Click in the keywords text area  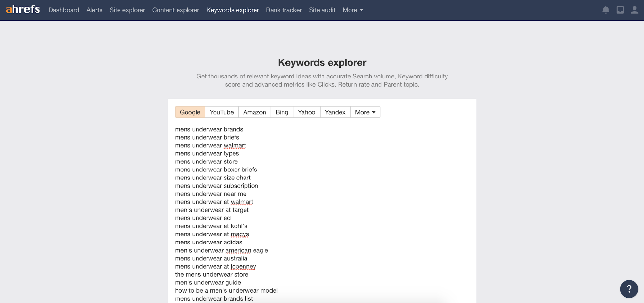(x=354, y=209)
